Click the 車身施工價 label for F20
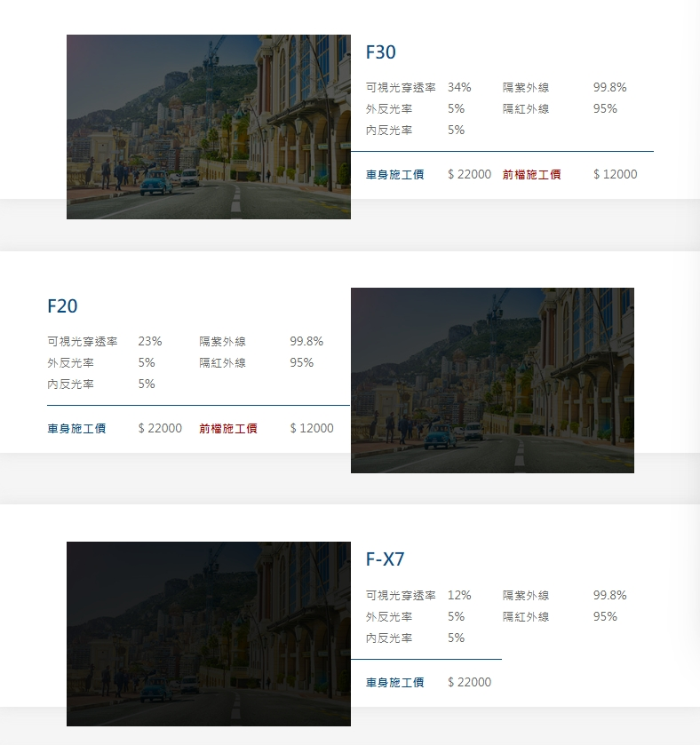The height and width of the screenshot is (745, 700). [x=76, y=429]
